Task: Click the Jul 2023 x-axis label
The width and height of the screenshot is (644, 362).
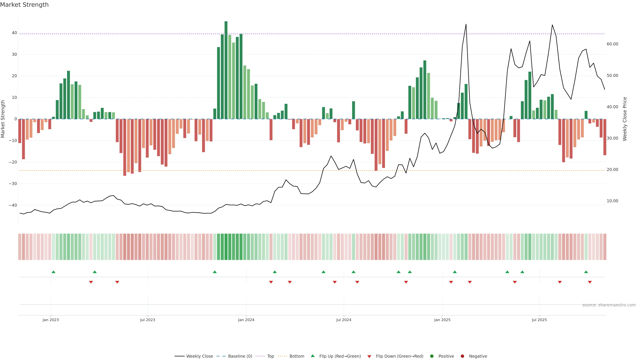Action: point(148,320)
